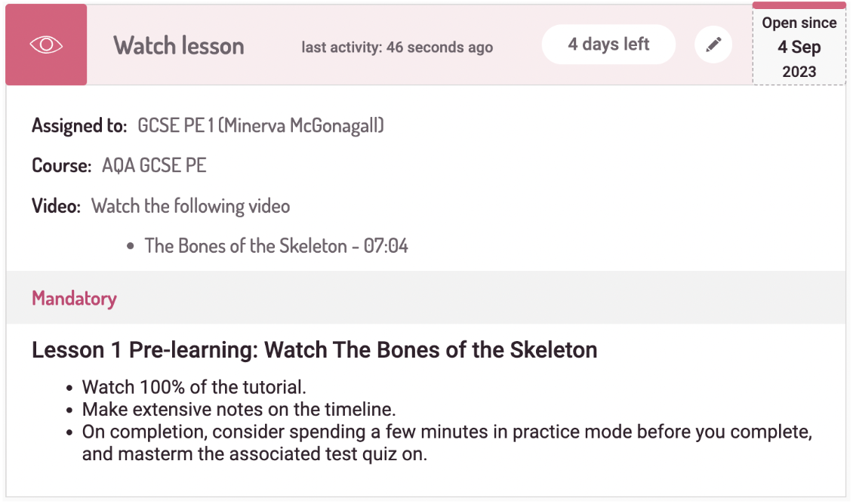Click the pink bar above 'Open since'

(799, 5)
